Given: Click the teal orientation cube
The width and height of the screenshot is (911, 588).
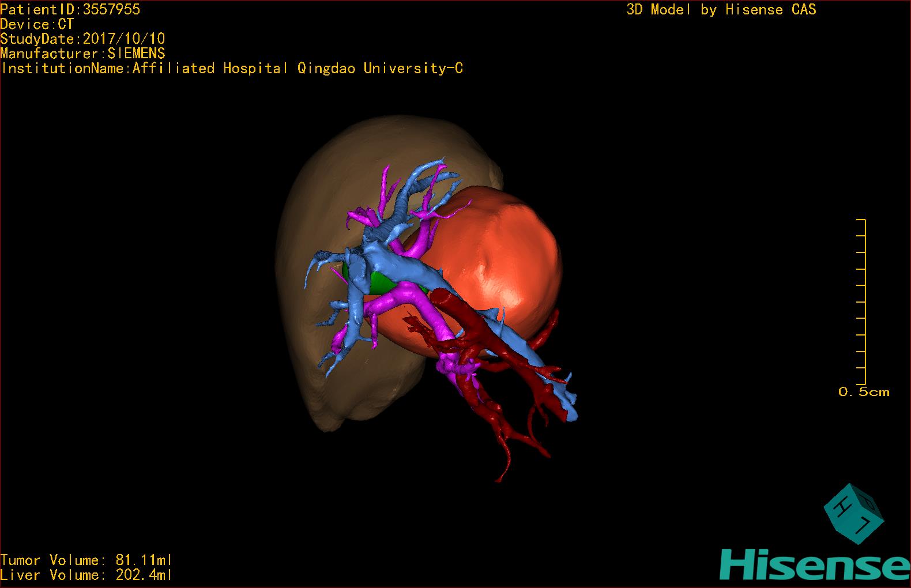Looking at the screenshot, I should 853,513.
